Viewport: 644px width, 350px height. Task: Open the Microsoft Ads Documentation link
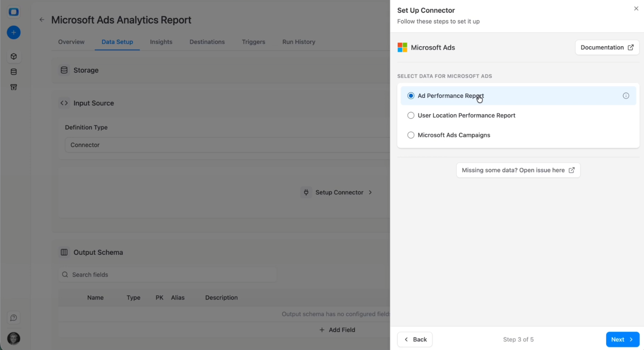click(607, 47)
